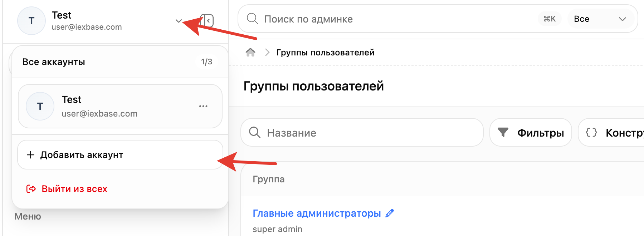The height and width of the screenshot is (236, 644).
Task: Click the T avatar in the account header
Action: pyautogui.click(x=31, y=21)
